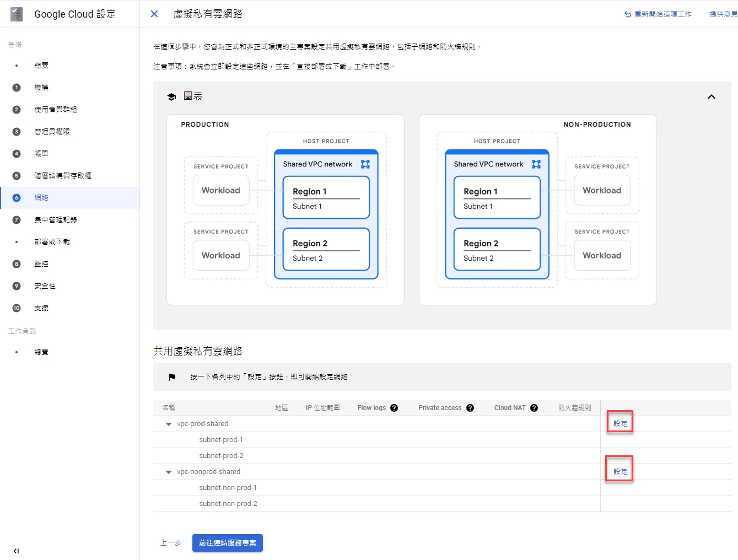
Task: Go to step 4 帳單
Action: pos(41,154)
